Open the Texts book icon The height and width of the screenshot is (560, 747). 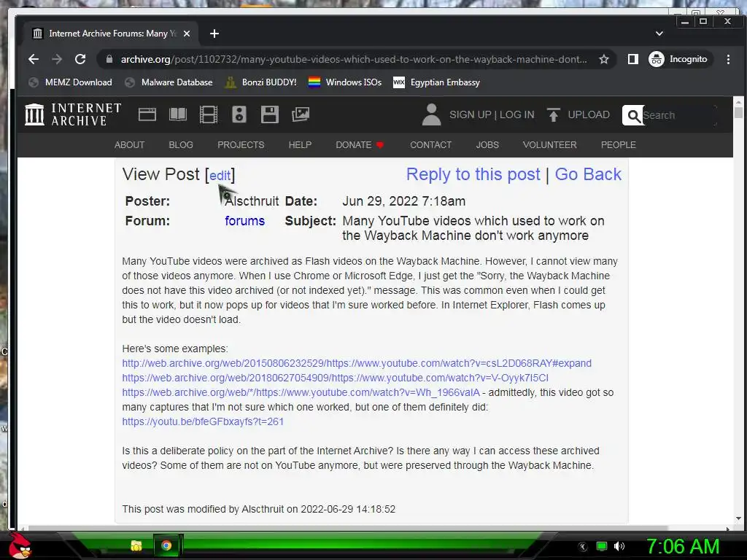178,114
